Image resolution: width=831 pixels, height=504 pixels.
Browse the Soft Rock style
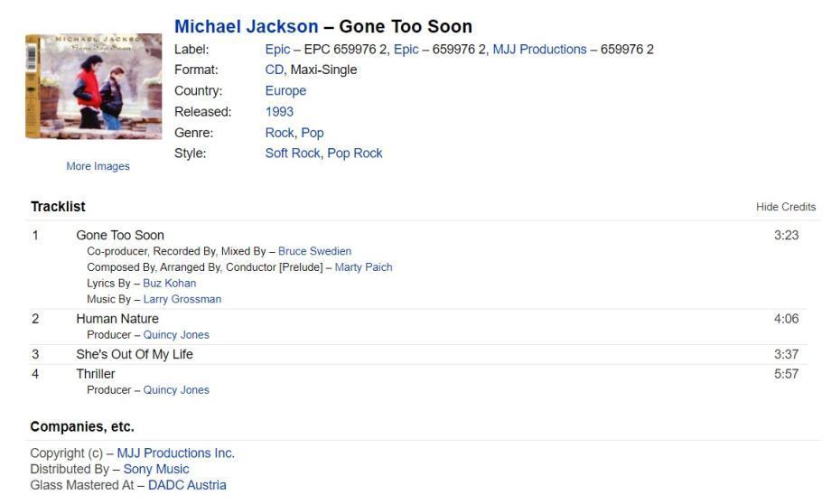(x=293, y=154)
